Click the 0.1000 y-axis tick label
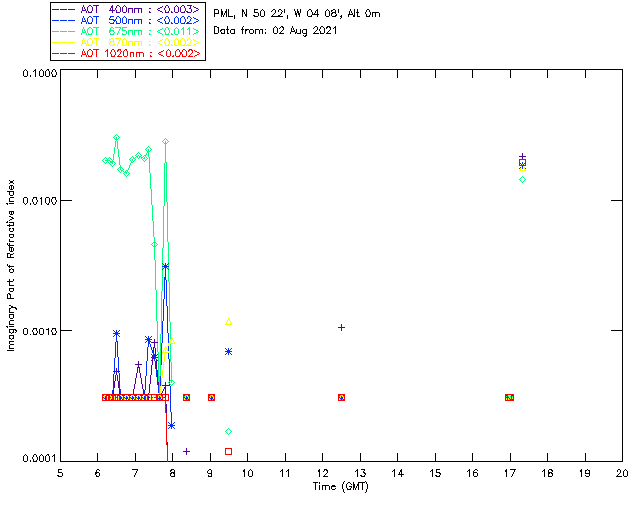Viewport: 640px width, 512px height. point(40,73)
